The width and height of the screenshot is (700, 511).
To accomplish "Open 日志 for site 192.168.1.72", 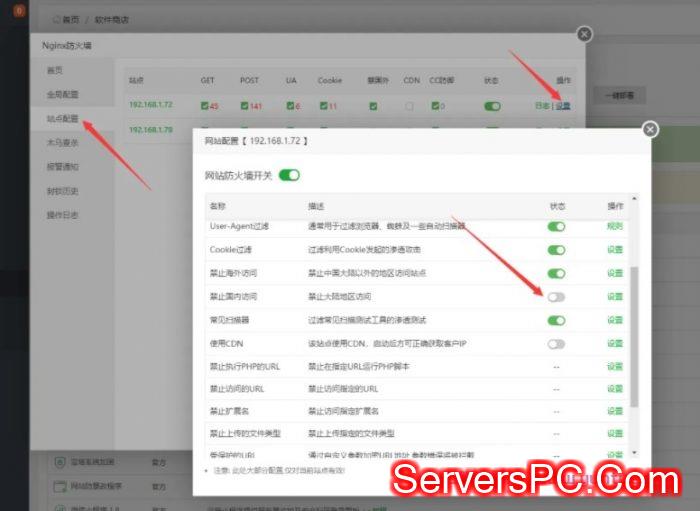I will tap(542, 105).
